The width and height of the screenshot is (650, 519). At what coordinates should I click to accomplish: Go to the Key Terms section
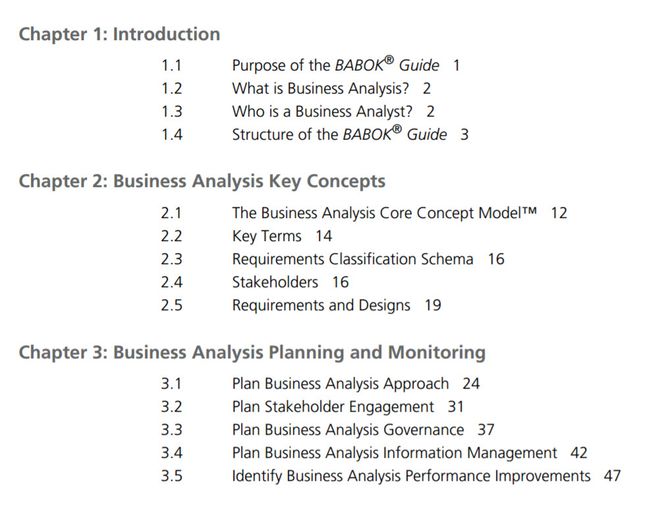(x=267, y=236)
